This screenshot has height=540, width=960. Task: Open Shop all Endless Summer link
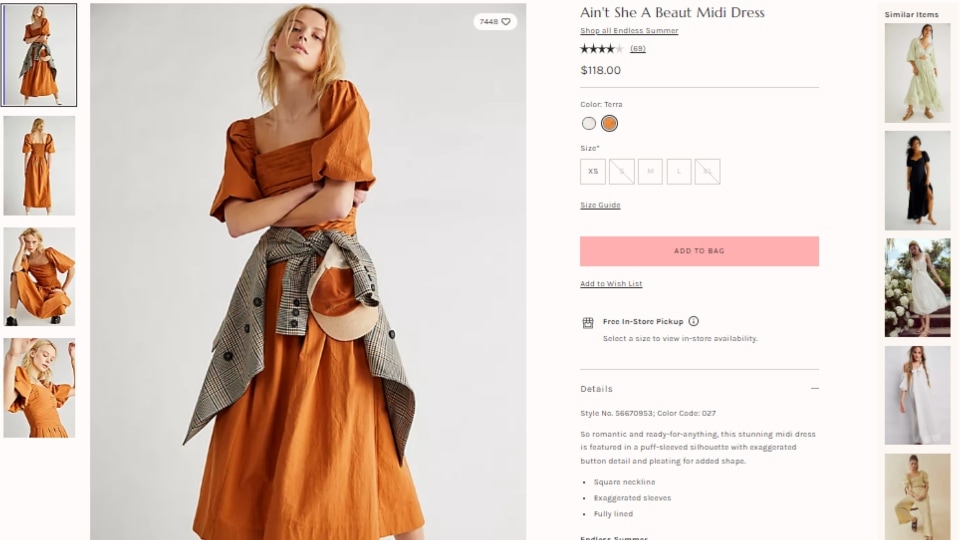629,31
